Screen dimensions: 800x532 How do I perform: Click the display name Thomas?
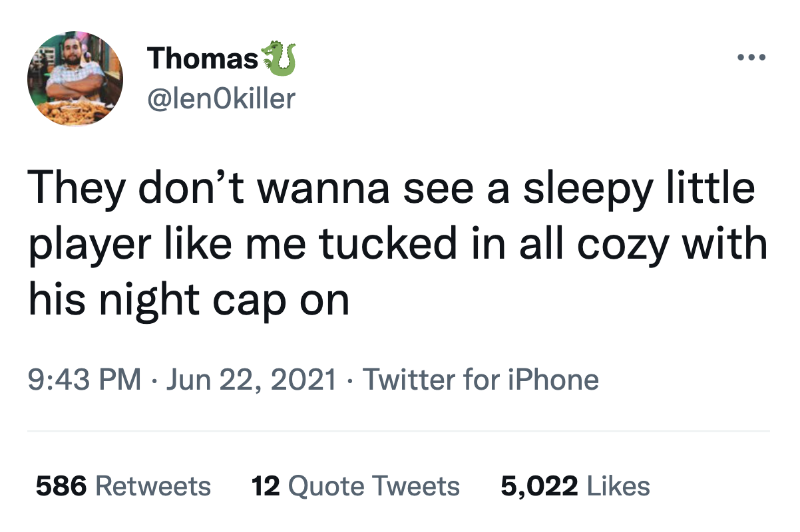[x=203, y=59]
